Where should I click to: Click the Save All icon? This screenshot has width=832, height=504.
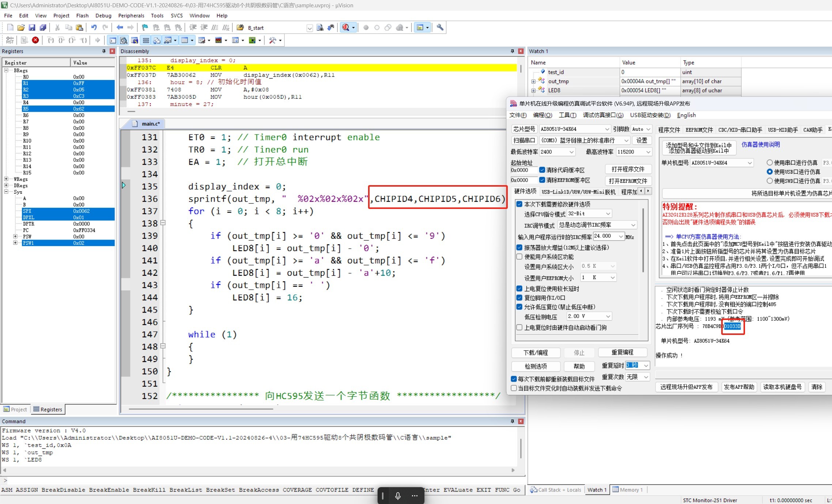tap(43, 27)
